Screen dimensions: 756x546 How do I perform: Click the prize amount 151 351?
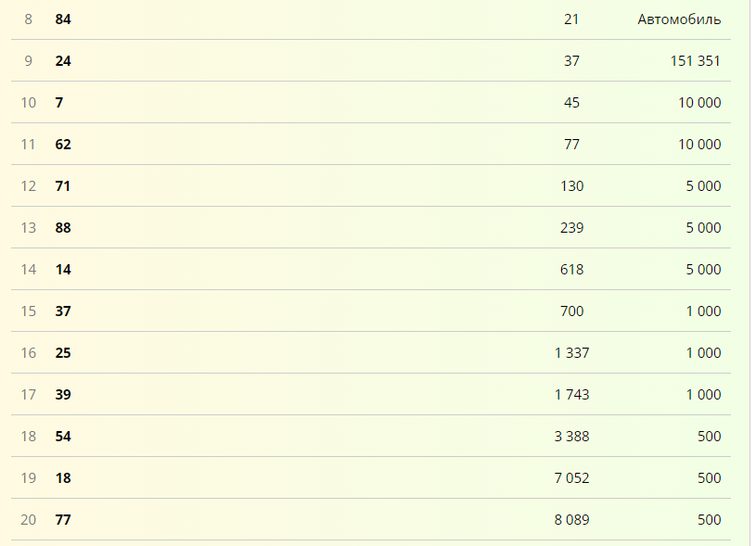coord(695,61)
